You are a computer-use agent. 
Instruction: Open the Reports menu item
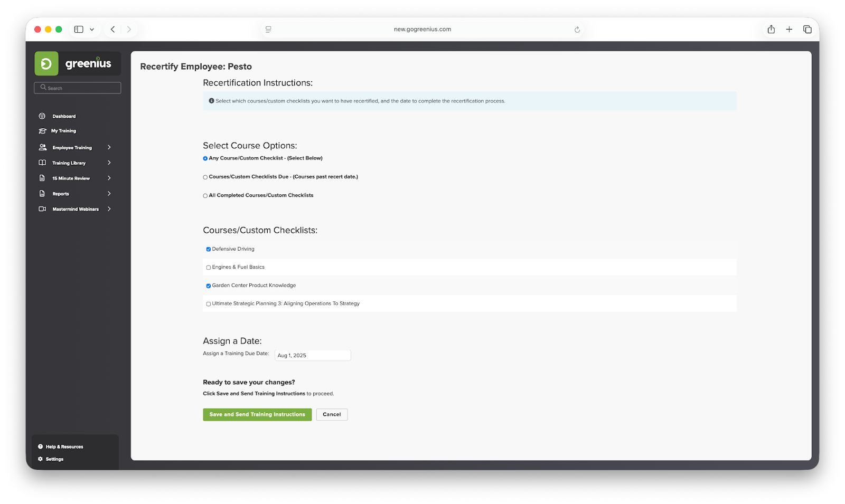point(61,194)
